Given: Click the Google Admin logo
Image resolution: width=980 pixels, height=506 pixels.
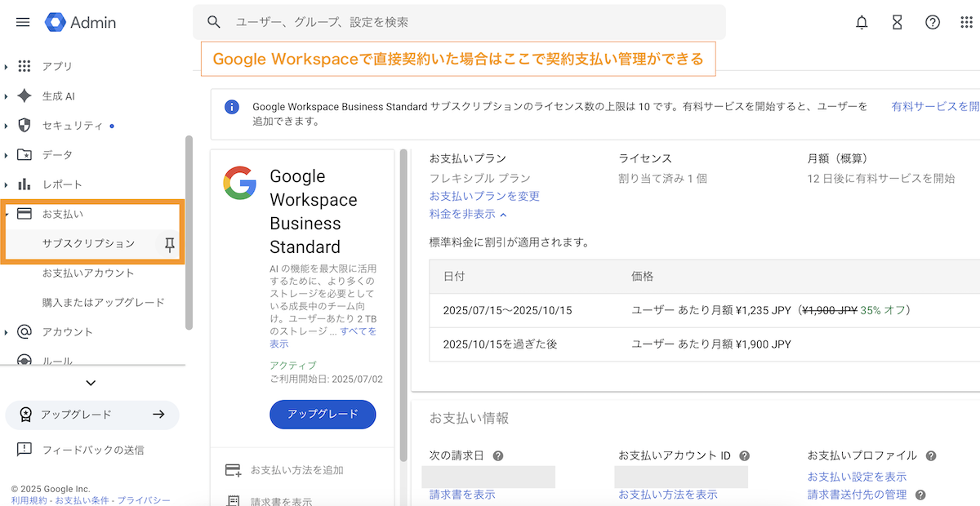Looking at the screenshot, I should [x=81, y=23].
